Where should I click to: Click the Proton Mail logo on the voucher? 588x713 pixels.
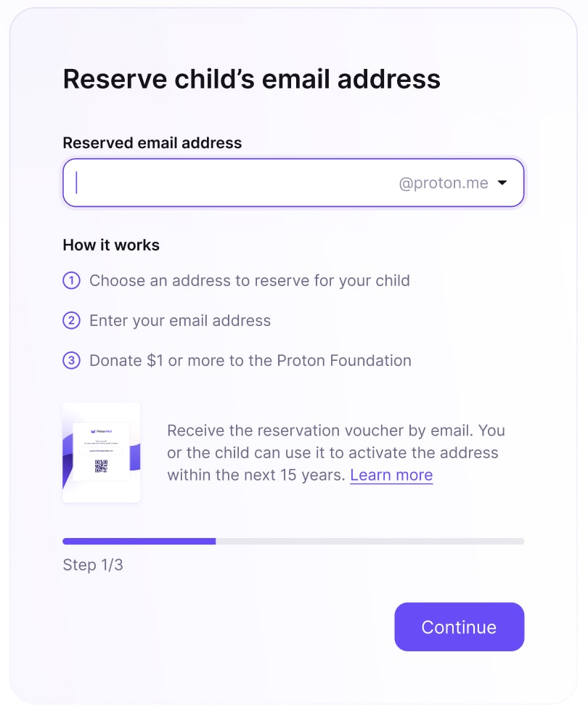point(101,430)
